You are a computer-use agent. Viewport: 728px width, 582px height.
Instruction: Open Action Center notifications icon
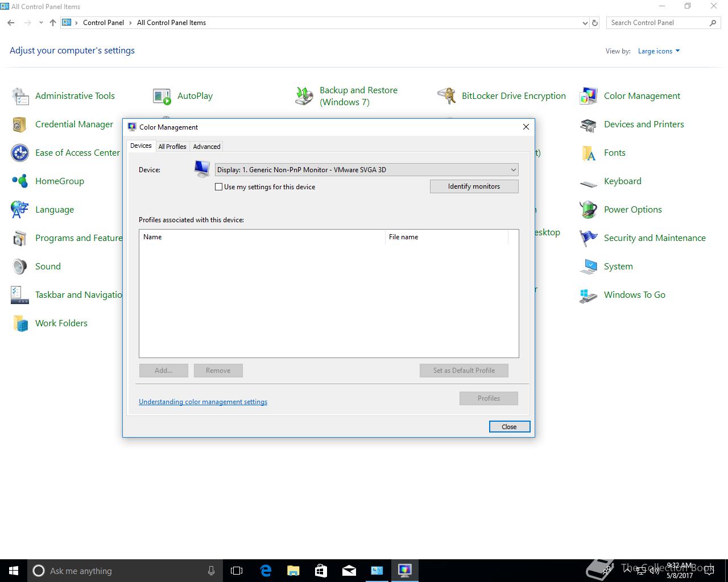pos(709,571)
